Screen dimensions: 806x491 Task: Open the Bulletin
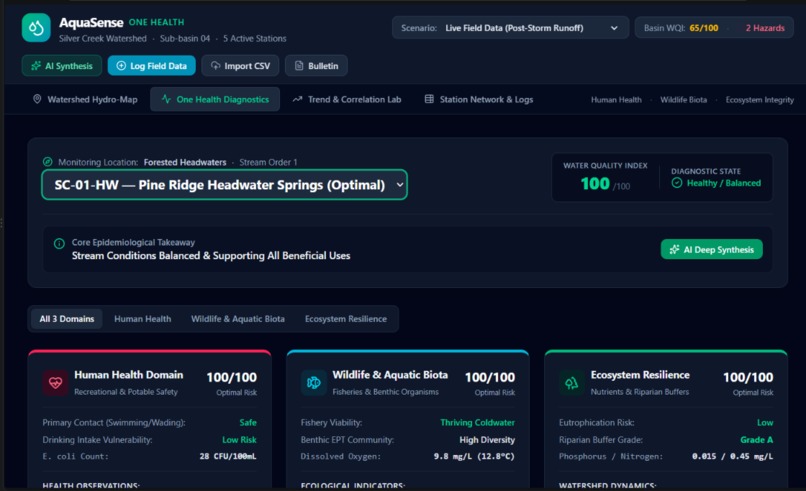point(316,66)
